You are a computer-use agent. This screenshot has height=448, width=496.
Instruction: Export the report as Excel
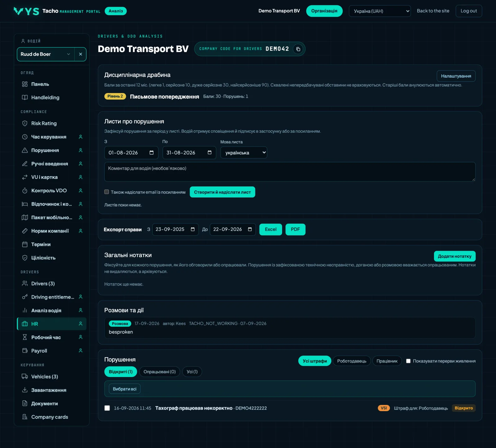(x=271, y=229)
